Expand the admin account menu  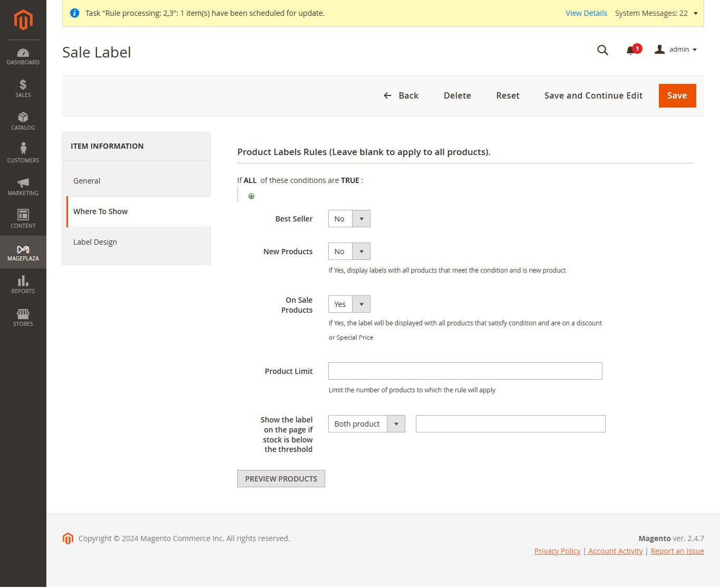click(676, 50)
